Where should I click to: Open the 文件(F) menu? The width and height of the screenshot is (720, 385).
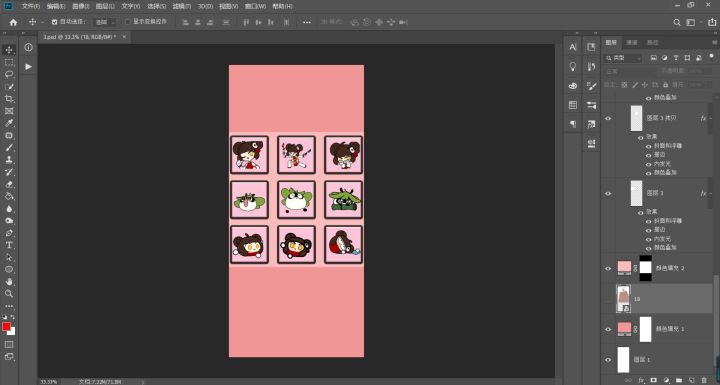click(x=31, y=6)
